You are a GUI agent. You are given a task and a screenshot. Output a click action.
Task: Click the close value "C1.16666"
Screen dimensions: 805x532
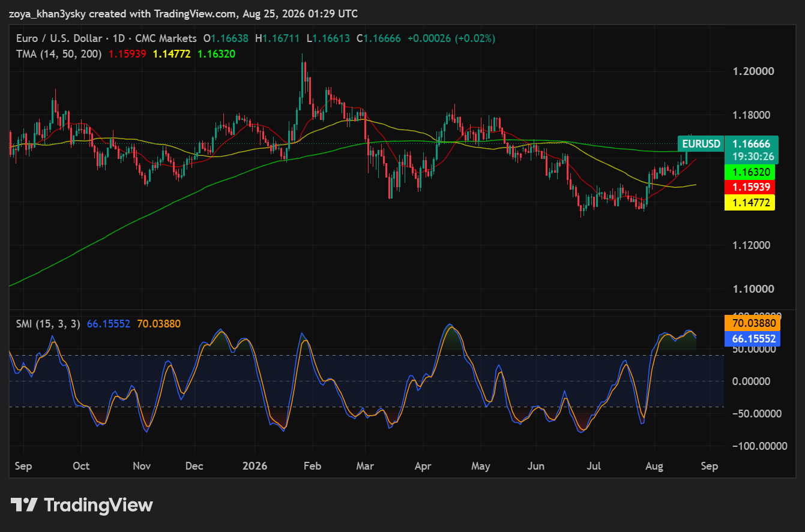(x=378, y=38)
